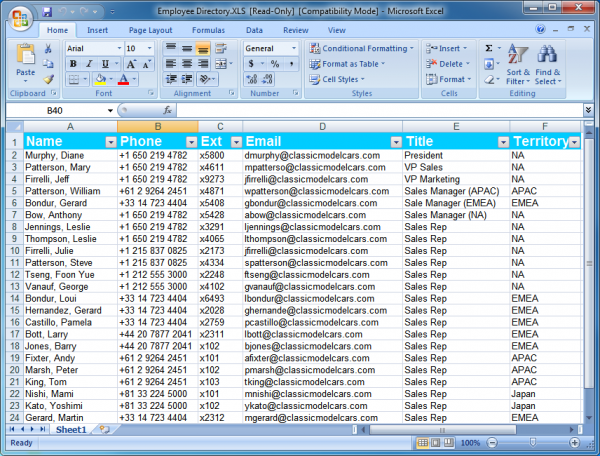
Task: Center text horizontally
Action: click(187, 64)
